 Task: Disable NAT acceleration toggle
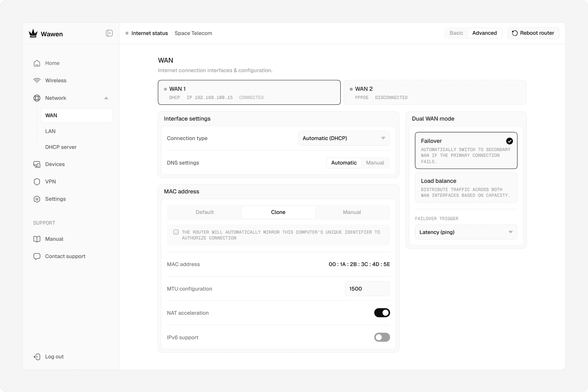(x=382, y=313)
